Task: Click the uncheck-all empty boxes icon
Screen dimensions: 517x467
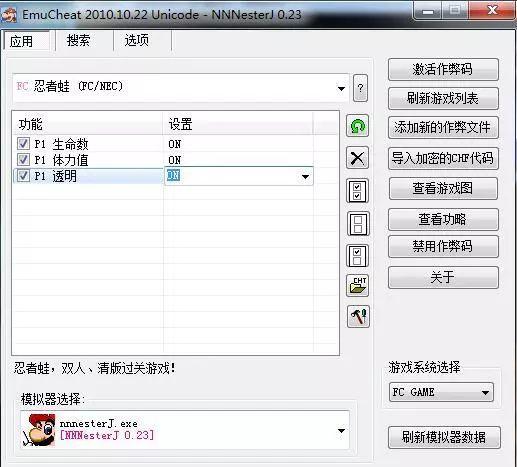Action: pyautogui.click(x=358, y=223)
